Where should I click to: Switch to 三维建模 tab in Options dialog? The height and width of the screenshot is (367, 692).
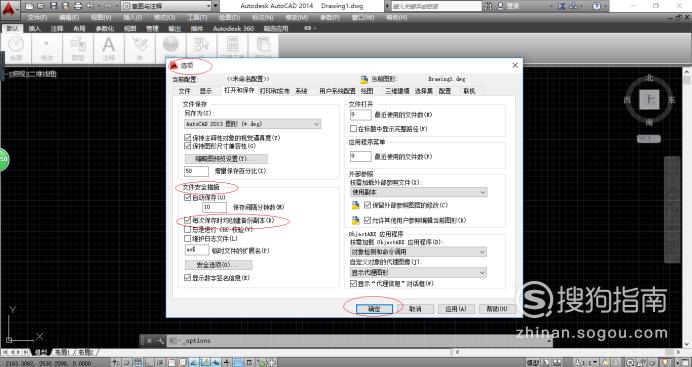pos(397,91)
